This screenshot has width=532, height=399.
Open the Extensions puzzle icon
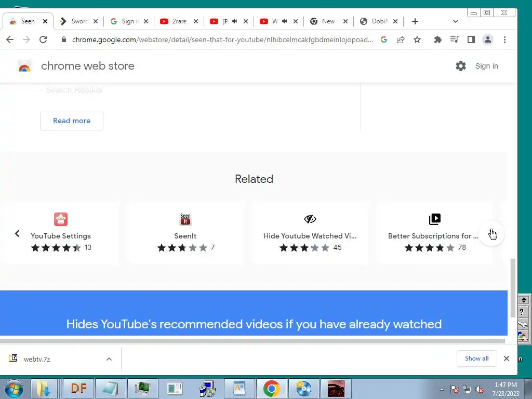437,39
